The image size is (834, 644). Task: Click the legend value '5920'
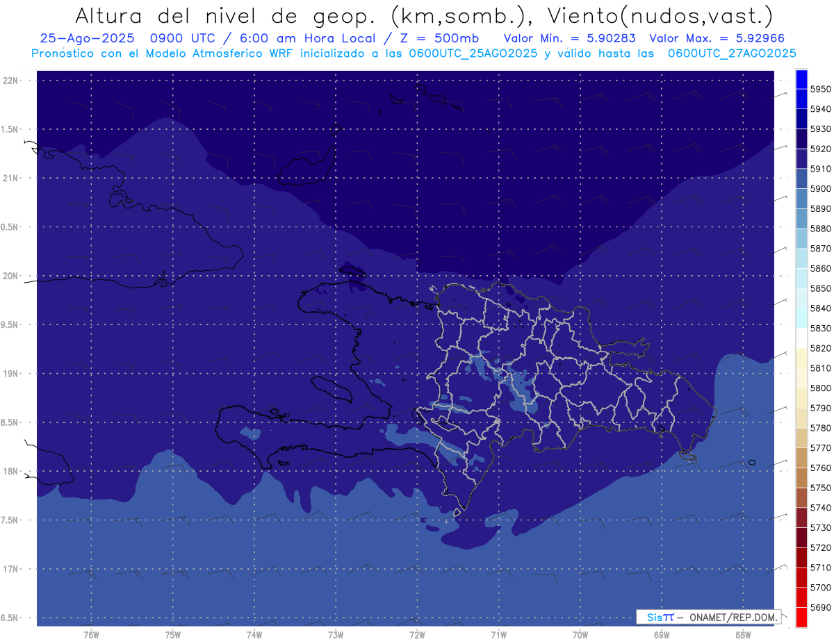(820, 149)
